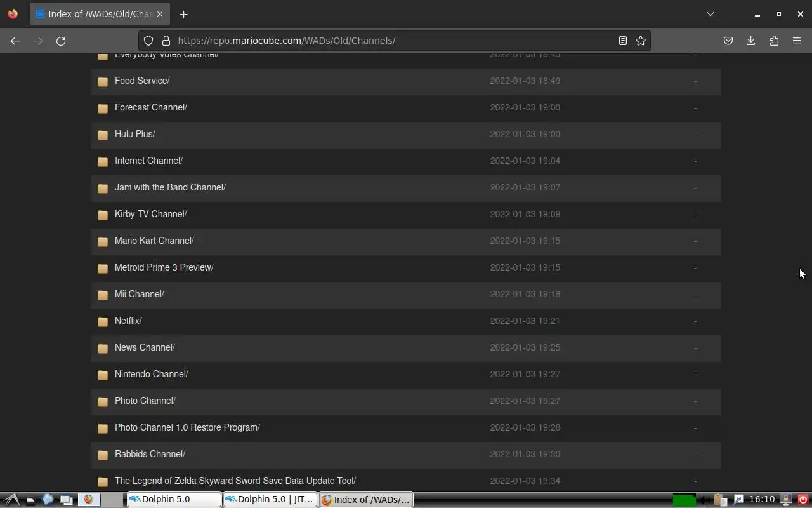Click folder icon beside Rabbids Channel/

click(x=103, y=455)
